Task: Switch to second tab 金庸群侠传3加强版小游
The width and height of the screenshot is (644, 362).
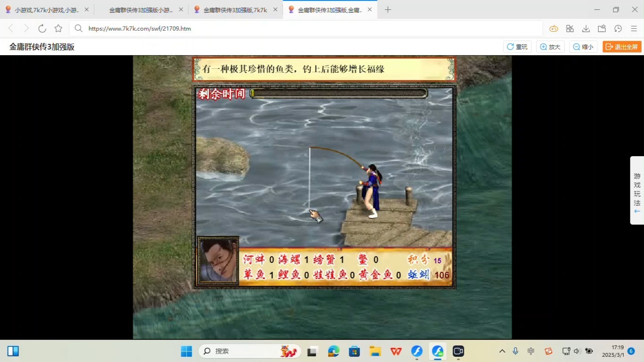Action: [141, 9]
